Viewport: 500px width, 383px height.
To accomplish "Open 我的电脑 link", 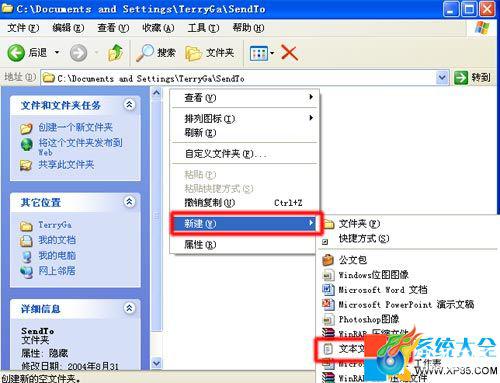I will (x=57, y=256).
